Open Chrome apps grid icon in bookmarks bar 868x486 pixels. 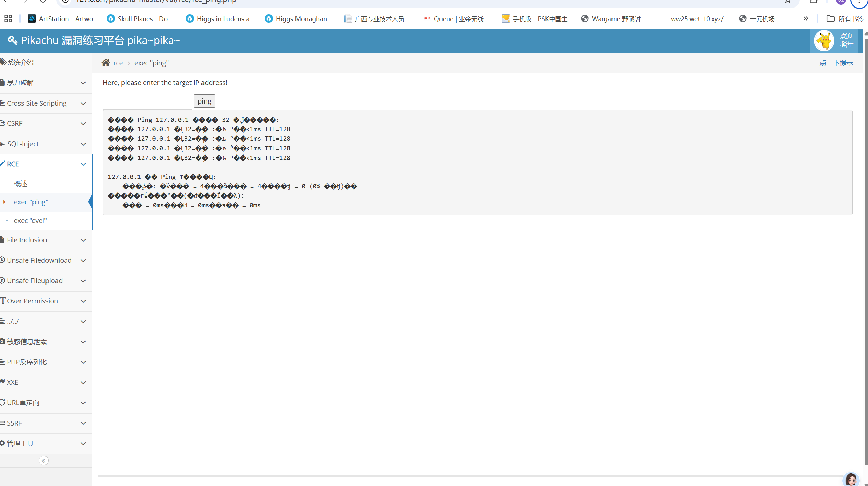(8, 18)
